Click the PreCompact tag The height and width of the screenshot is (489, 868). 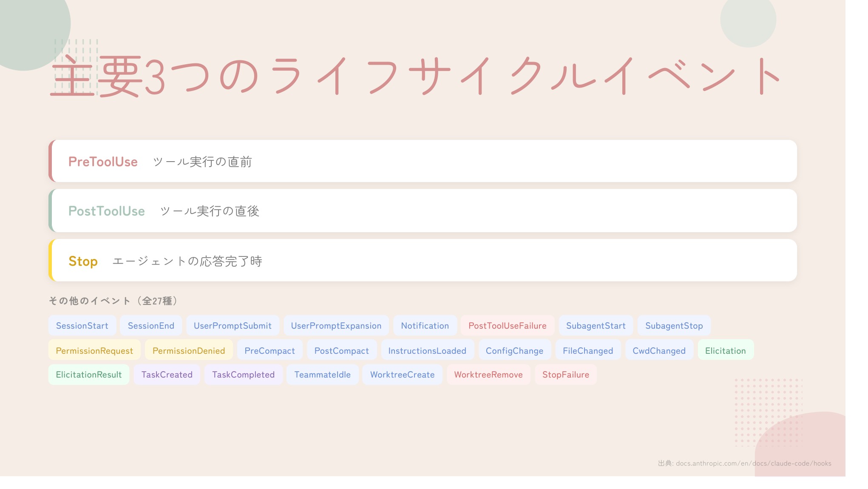pos(269,350)
